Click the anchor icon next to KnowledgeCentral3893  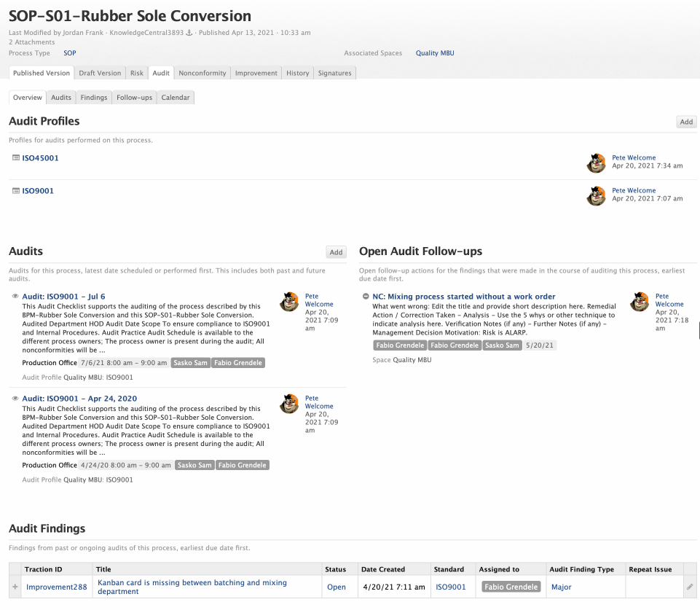pyautogui.click(x=189, y=33)
